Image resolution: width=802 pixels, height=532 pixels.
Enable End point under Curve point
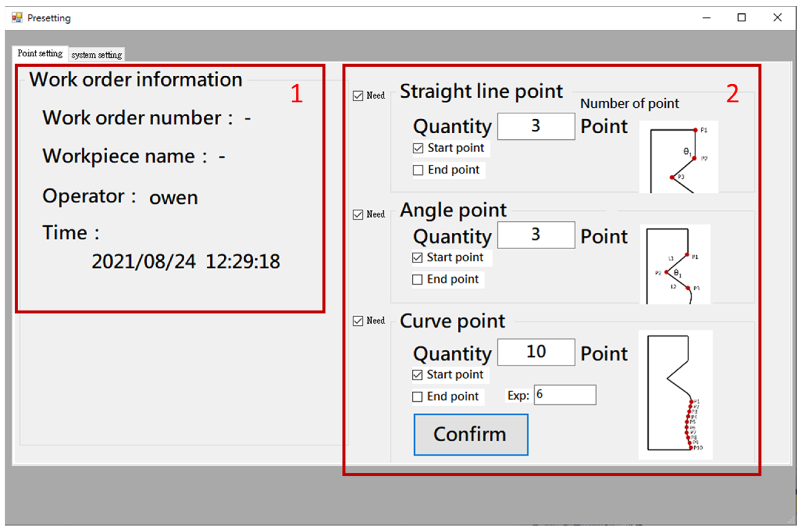coord(417,397)
